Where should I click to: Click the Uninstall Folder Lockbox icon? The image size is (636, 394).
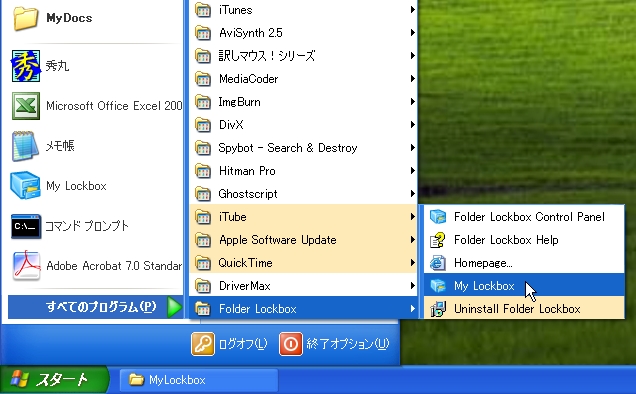point(438,309)
